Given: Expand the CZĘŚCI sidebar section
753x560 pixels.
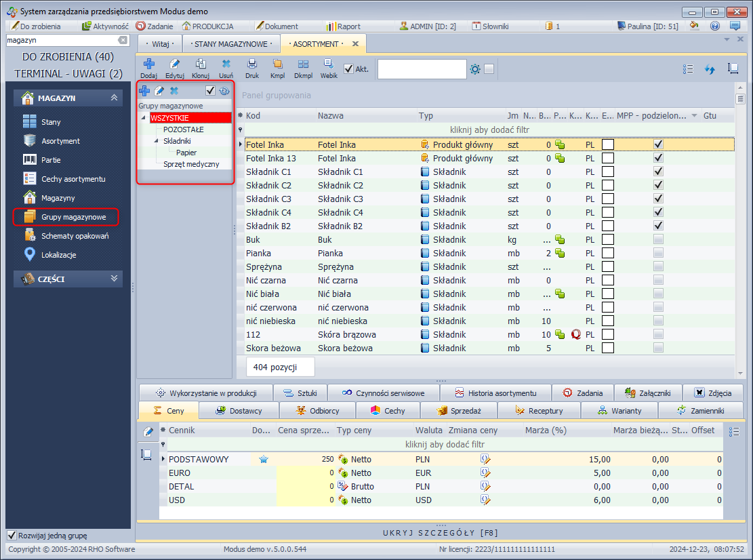Looking at the screenshot, I should (x=115, y=279).
